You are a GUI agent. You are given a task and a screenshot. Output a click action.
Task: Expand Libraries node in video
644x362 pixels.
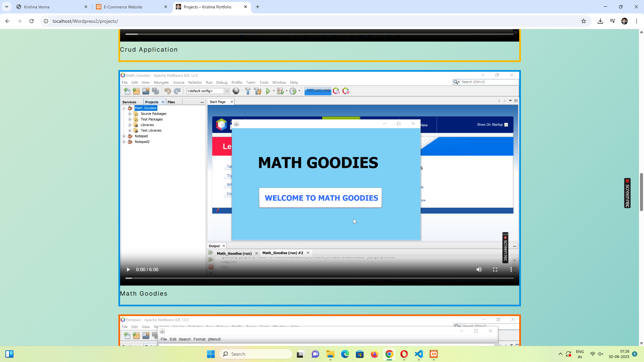[130, 125]
